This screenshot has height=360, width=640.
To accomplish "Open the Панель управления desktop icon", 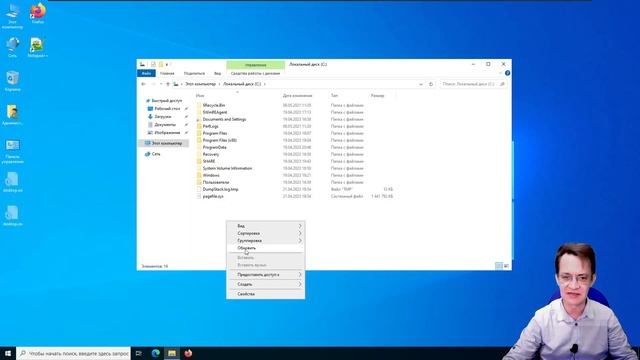I will click(13, 151).
